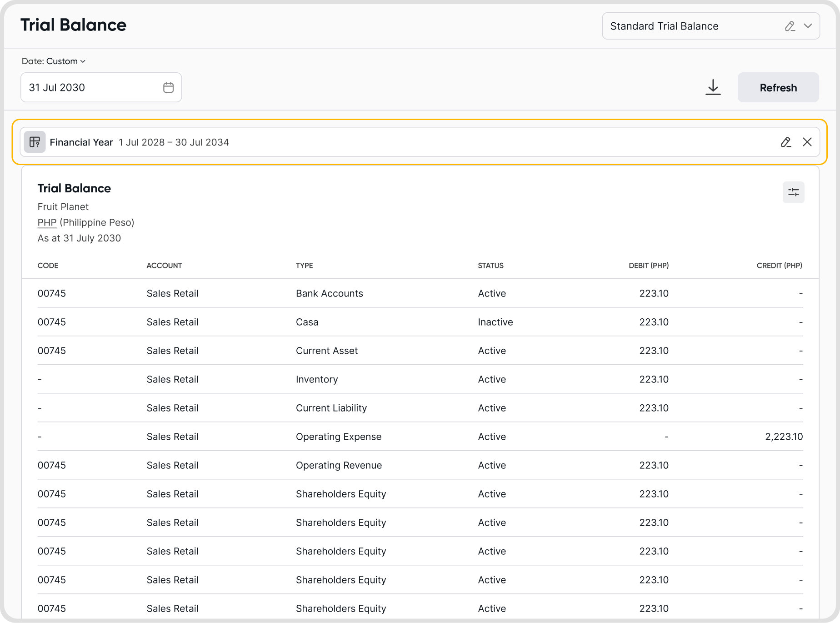Click the Refresh button
The width and height of the screenshot is (840, 623).
[778, 87]
